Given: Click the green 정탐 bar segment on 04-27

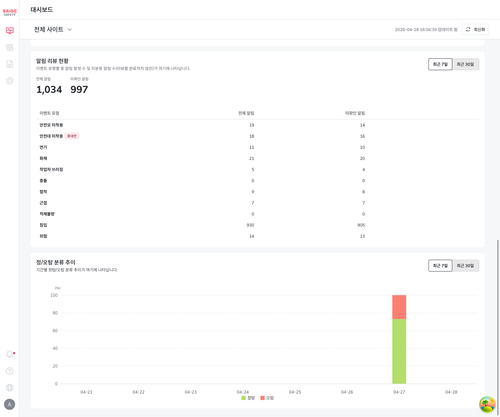Looking at the screenshot, I should (x=399, y=351).
